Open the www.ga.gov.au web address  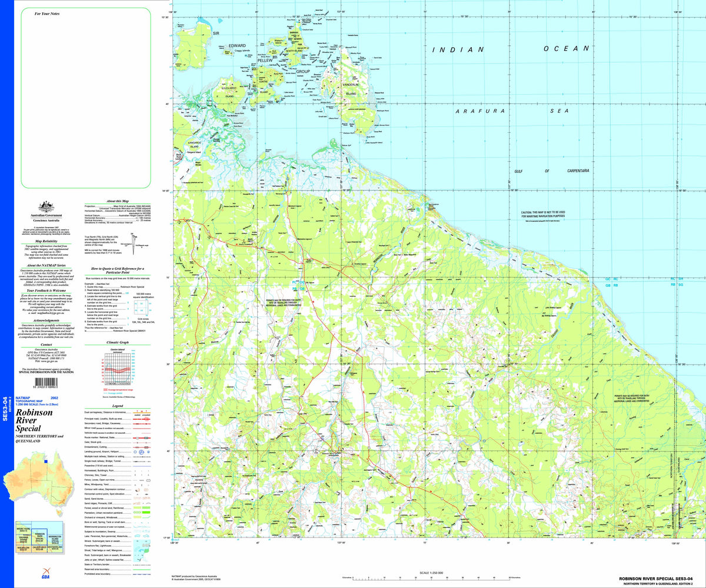coord(49,361)
